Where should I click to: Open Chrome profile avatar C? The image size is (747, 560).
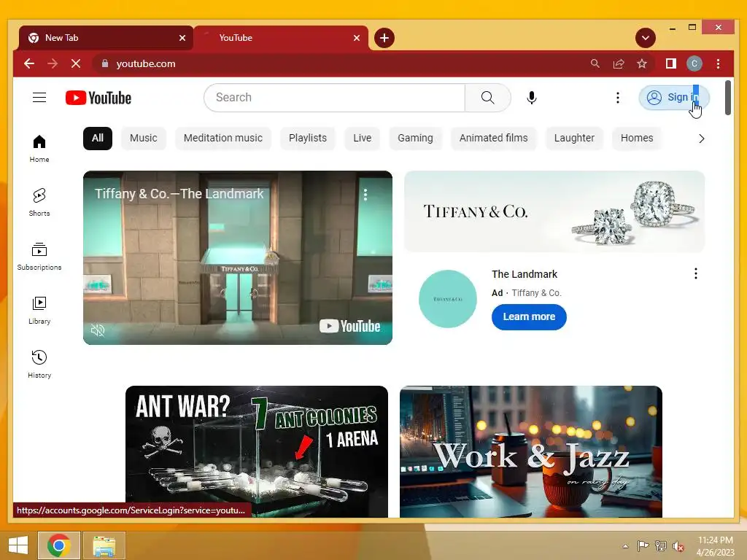694,63
